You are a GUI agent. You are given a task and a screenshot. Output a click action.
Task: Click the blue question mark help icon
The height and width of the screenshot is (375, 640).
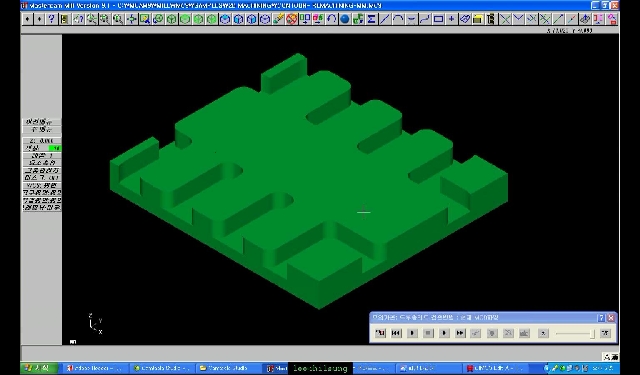[51, 19]
